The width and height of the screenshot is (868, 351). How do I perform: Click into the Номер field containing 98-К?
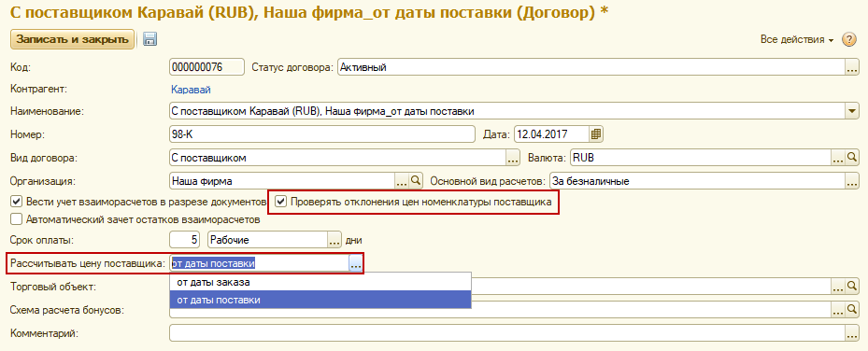coord(322,134)
